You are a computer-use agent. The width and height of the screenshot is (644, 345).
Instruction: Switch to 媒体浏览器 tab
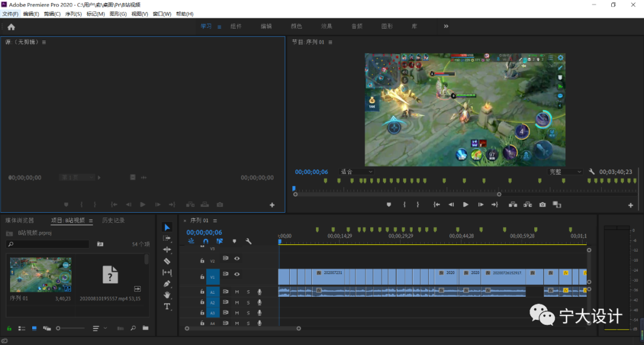(x=20, y=220)
